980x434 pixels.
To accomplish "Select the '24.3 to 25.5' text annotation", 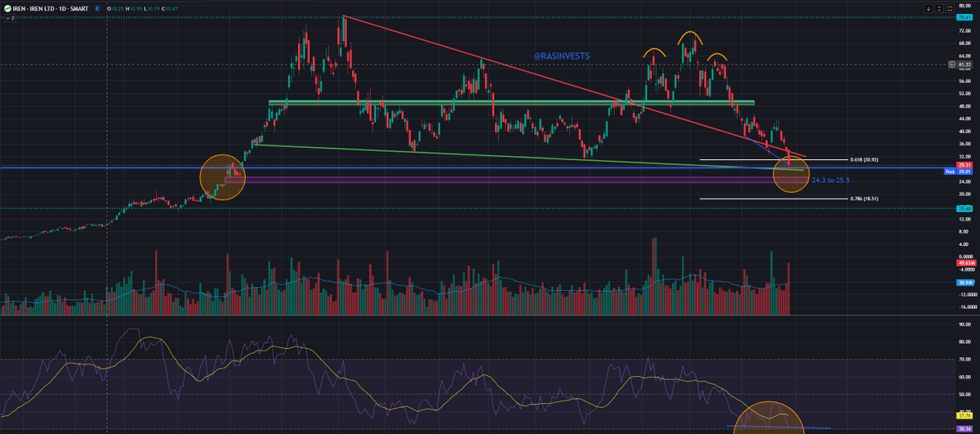I will point(831,179).
